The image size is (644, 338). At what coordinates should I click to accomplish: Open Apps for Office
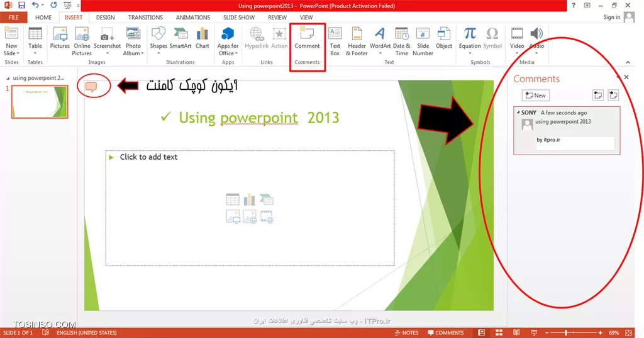tap(228, 41)
